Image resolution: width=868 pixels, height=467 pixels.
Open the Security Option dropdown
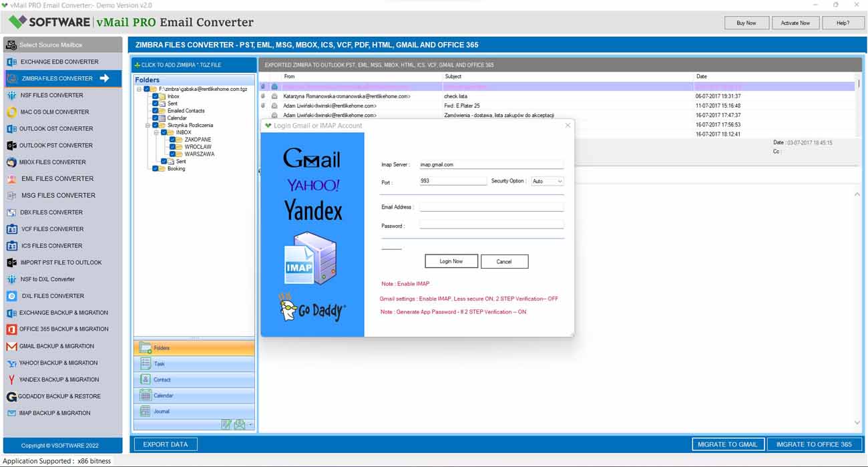tap(547, 181)
